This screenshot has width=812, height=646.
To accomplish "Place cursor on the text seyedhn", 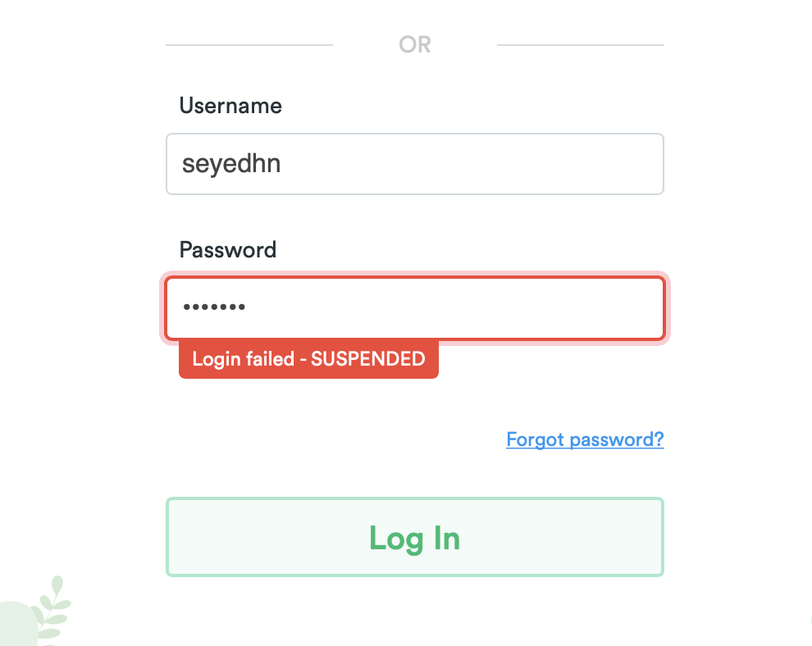I will point(231,164).
